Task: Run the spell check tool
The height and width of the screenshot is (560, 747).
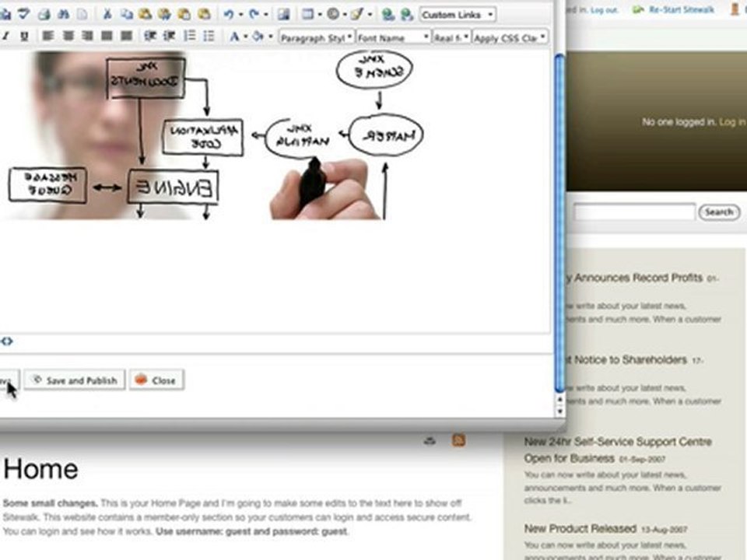Action: click(23, 14)
